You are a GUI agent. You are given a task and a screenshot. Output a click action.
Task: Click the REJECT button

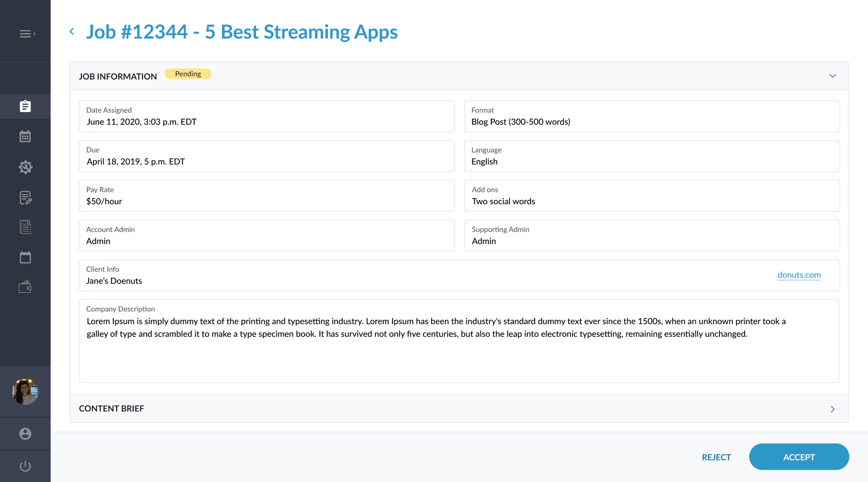point(716,457)
